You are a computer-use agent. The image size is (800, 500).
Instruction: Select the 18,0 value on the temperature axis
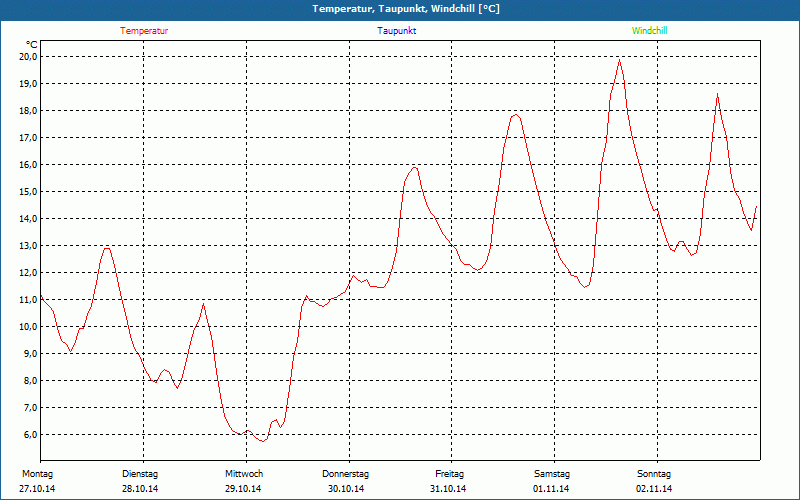[28, 111]
